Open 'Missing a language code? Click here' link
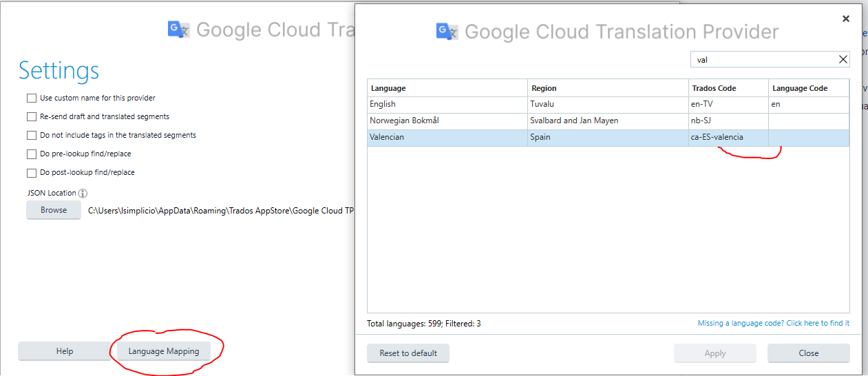 [x=774, y=323]
